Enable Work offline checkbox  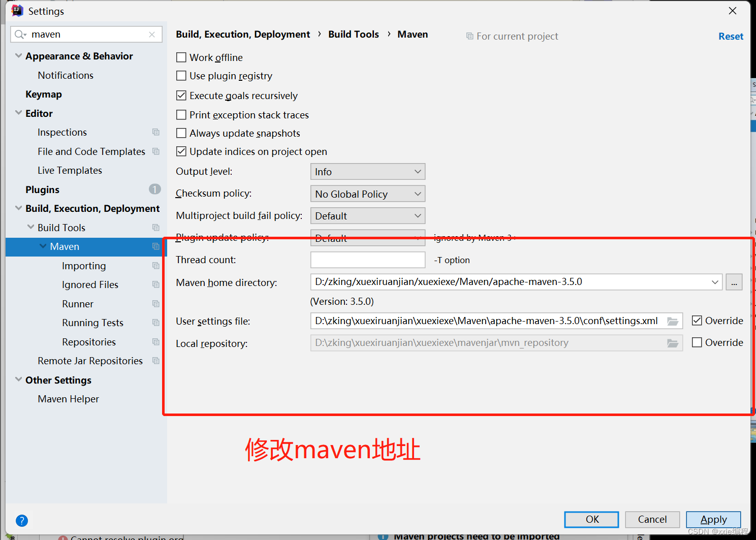[181, 57]
